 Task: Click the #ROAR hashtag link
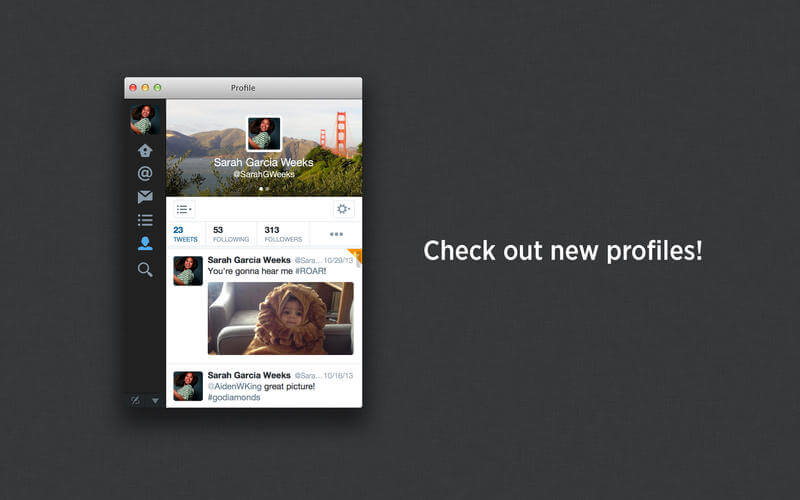click(x=310, y=271)
